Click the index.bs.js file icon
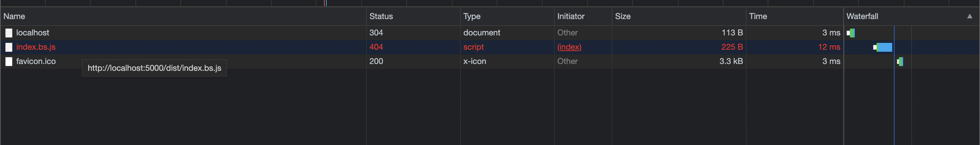The image size is (980, 145). pos(9,47)
